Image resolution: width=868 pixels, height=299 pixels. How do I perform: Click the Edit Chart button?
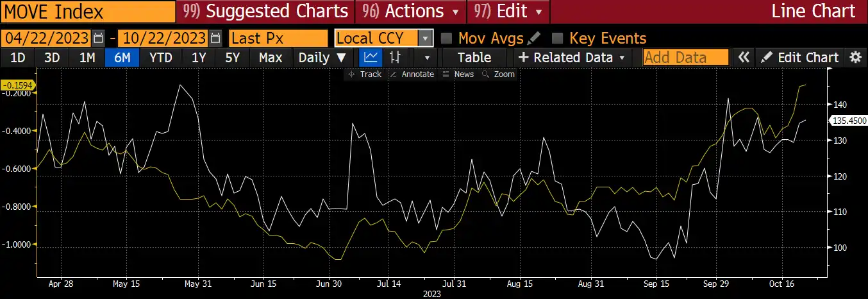800,57
